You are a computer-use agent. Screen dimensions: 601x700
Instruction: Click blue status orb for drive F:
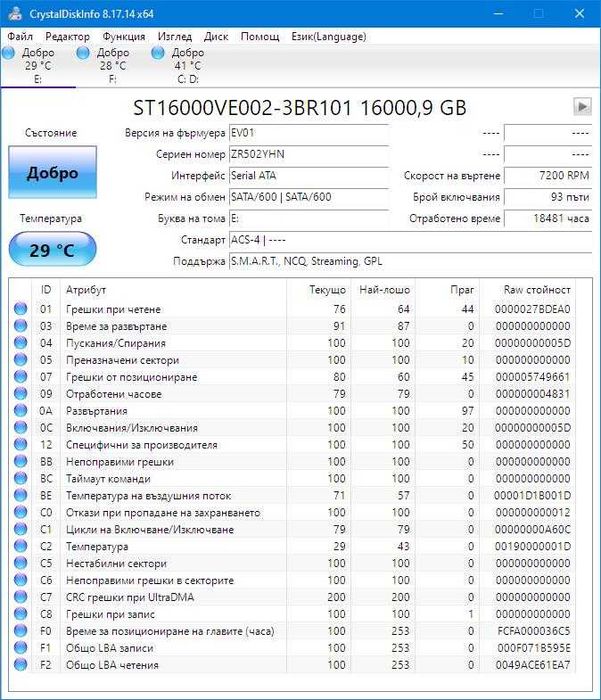tap(83, 53)
